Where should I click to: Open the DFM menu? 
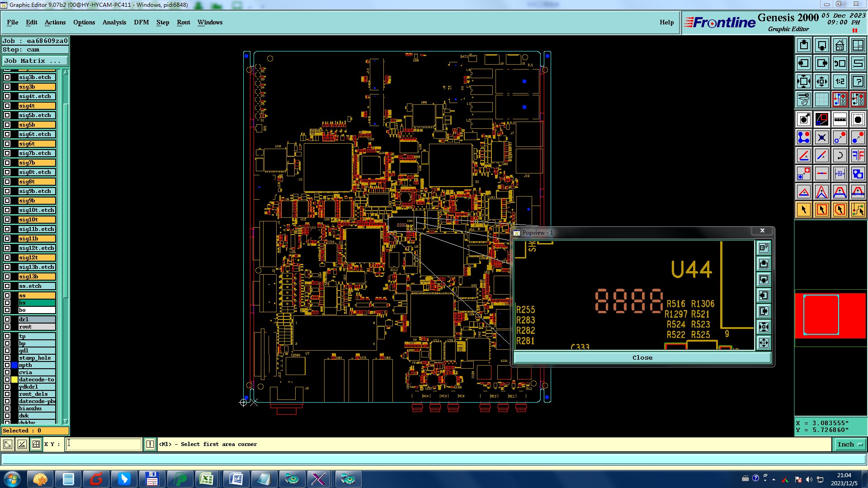click(x=141, y=22)
